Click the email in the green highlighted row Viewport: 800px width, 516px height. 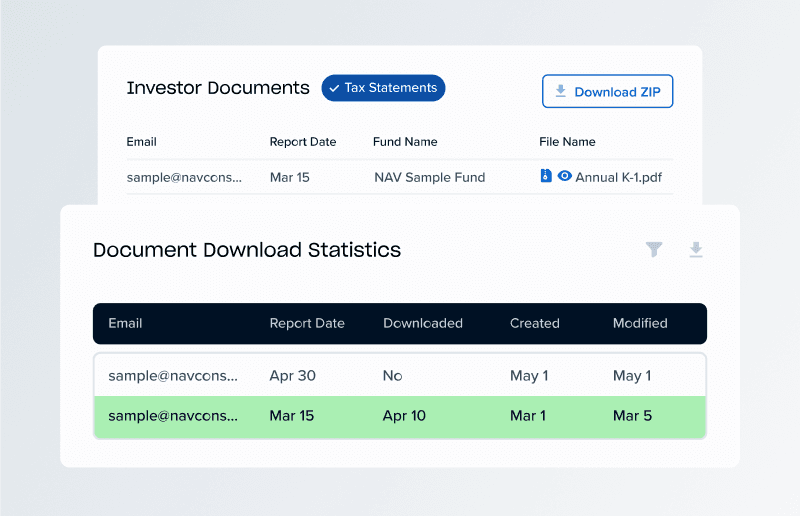coord(173,415)
